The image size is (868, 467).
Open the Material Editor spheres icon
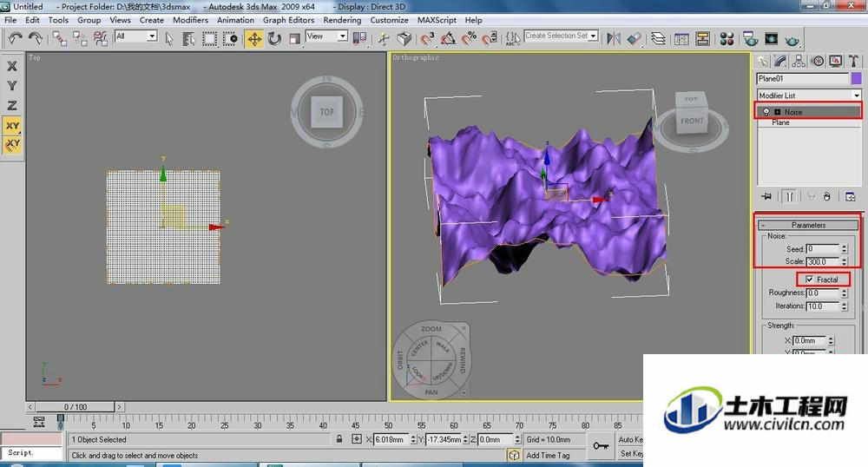point(727,38)
